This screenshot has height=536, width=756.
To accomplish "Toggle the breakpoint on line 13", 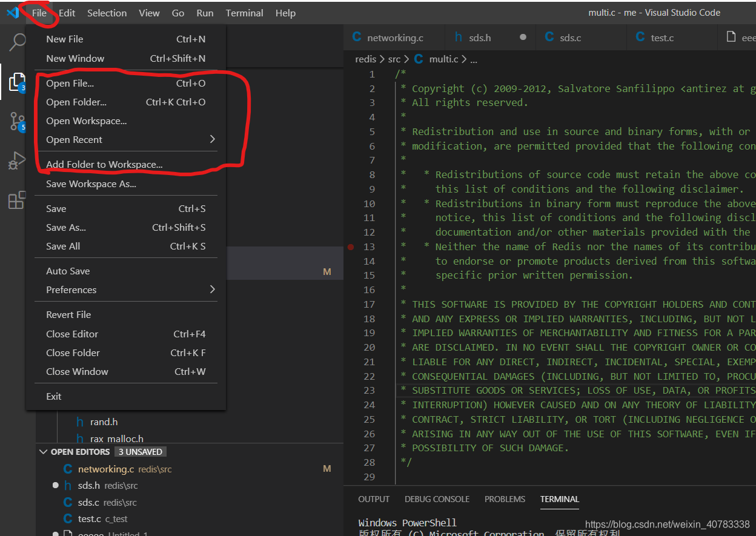I will point(351,246).
